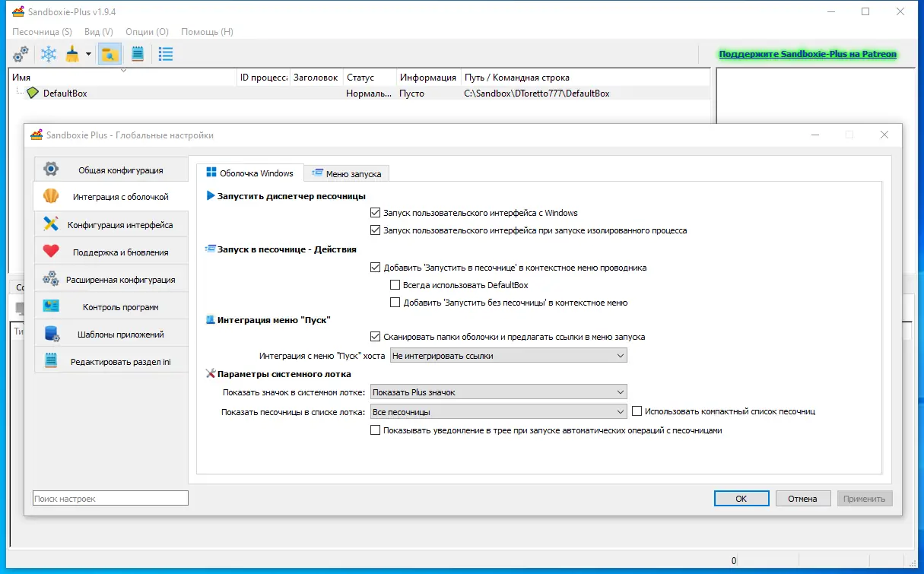Toggle Запуск пользовательского интерфейса с Windows checkbox
The image size is (924, 574).
point(375,213)
